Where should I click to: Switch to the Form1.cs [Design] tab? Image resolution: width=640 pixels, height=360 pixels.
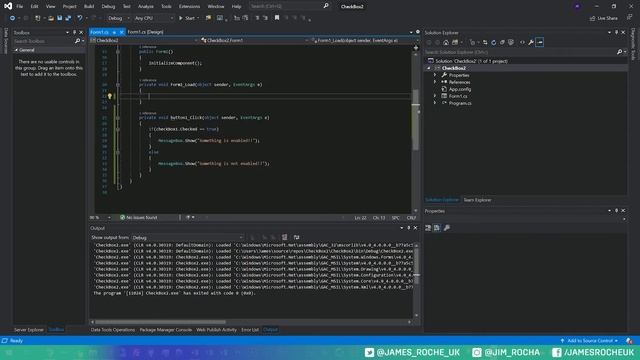(146, 32)
